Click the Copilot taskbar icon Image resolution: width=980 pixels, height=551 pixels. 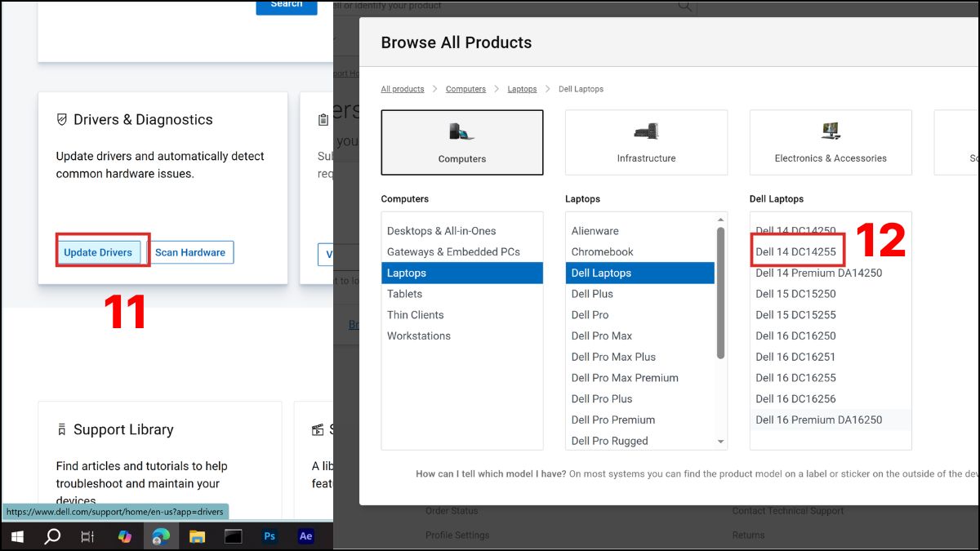(124, 536)
